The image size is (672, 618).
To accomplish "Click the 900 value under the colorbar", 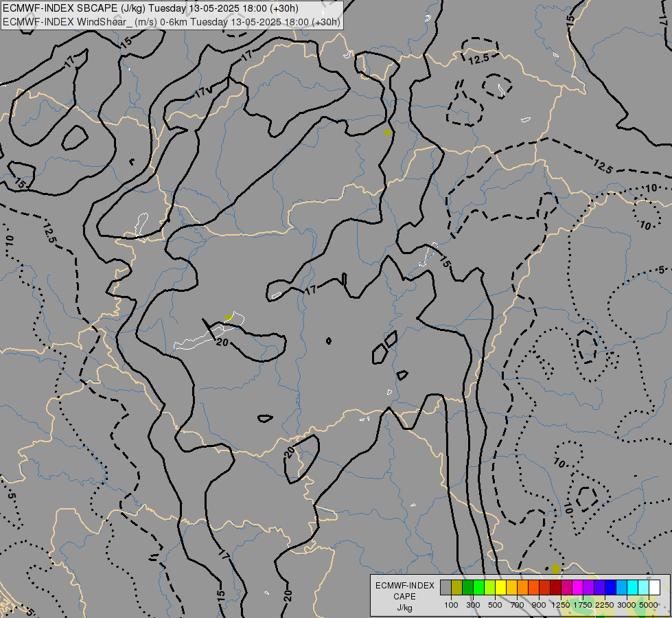I will pyautogui.click(x=539, y=605).
